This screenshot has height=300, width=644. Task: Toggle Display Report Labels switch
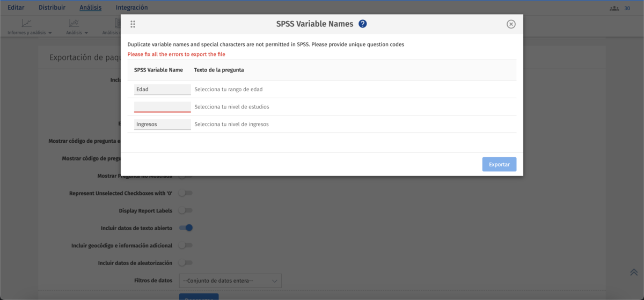(x=186, y=210)
